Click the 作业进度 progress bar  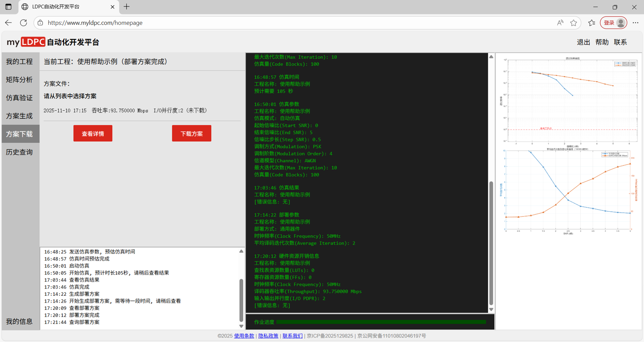point(381,322)
